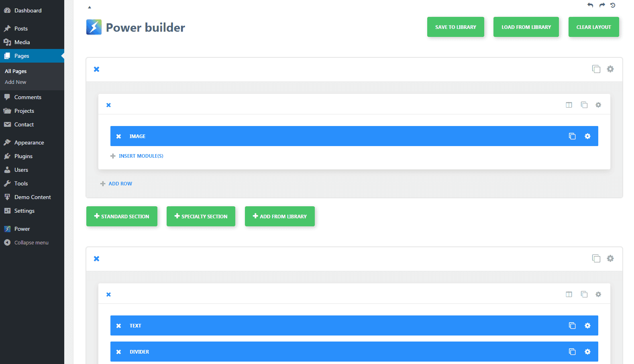The height and width of the screenshot is (364, 634).
Task: Select Add New under Pages
Action: coord(16,82)
